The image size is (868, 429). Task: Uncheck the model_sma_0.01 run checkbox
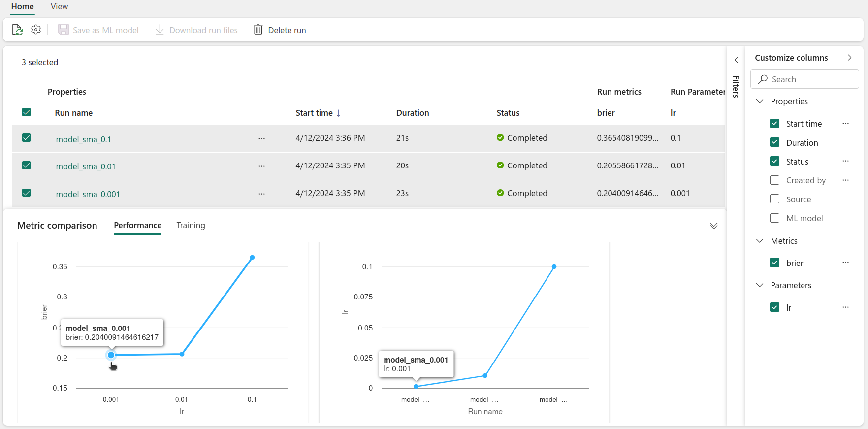27,165
